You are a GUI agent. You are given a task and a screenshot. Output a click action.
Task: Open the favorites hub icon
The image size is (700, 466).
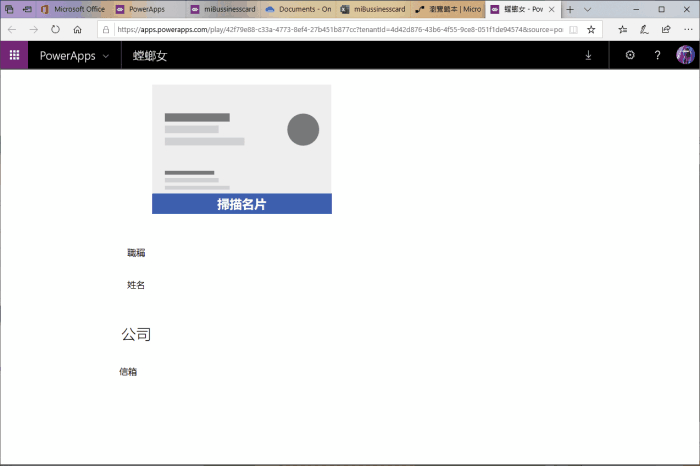click(x=623, y=29)
